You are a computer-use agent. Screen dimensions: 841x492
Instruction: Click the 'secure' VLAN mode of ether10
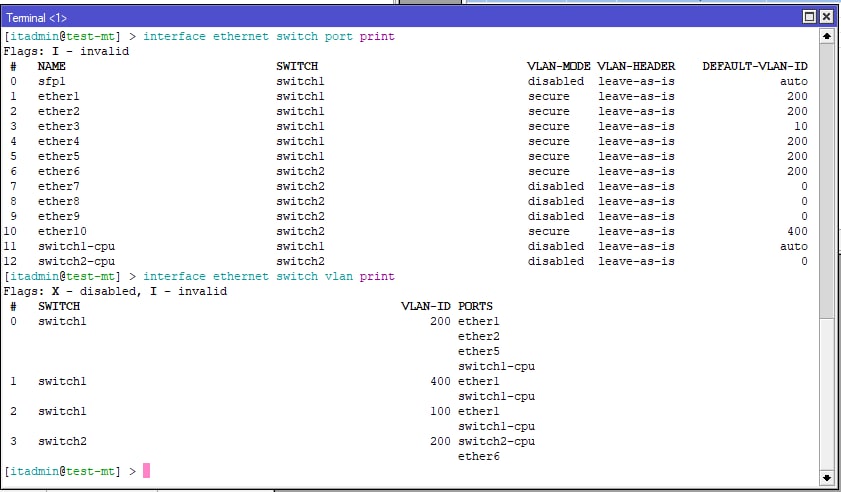548,232
